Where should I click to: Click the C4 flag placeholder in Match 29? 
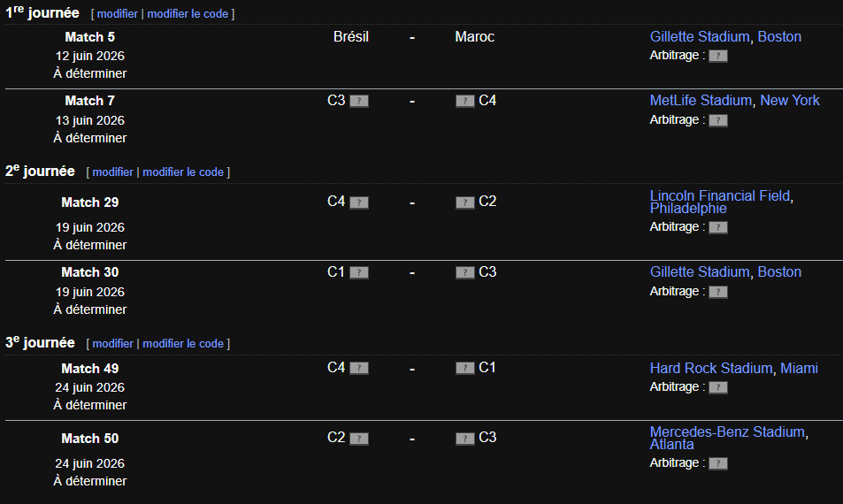click(x=359, y=202)
